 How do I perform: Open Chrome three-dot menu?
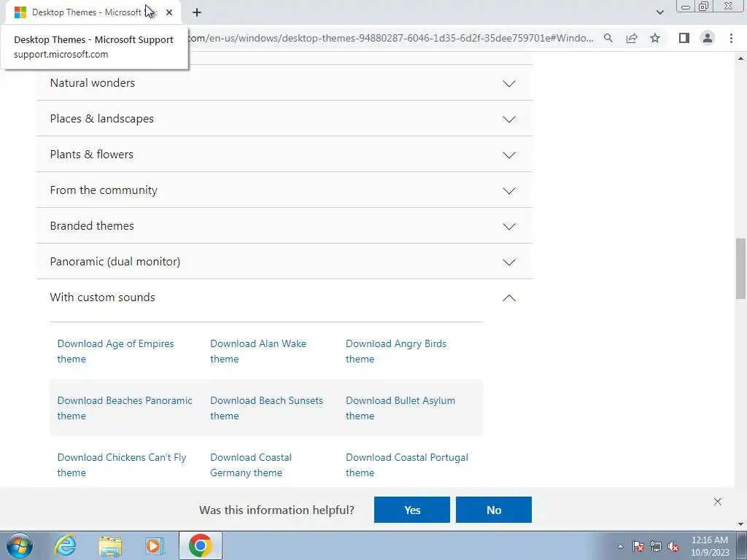tap(731, 38)
